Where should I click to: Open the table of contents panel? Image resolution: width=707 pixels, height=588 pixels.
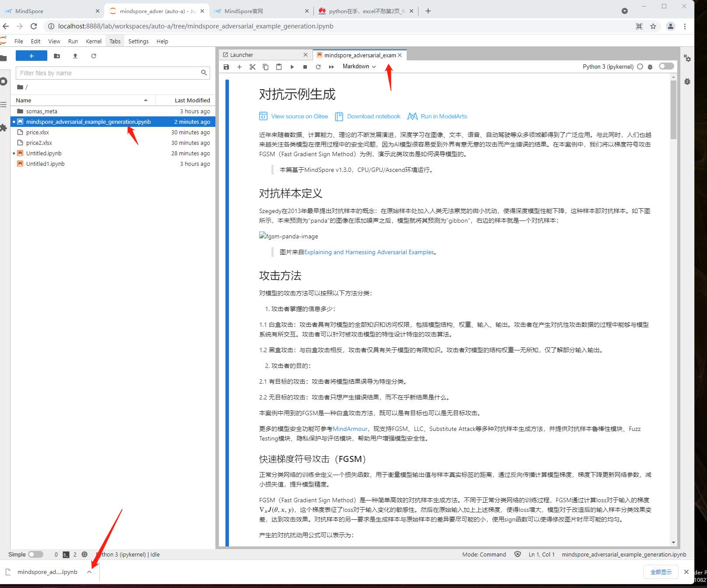(x=4, y=105)
